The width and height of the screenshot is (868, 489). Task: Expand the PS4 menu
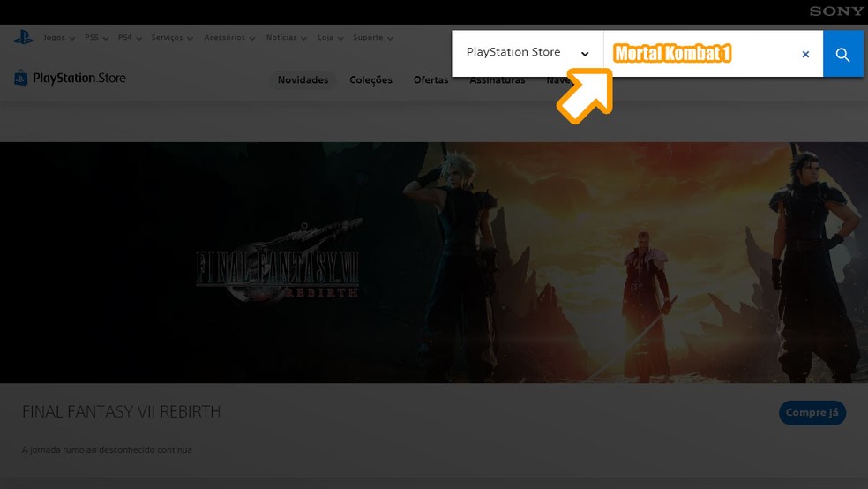point(130,38)
